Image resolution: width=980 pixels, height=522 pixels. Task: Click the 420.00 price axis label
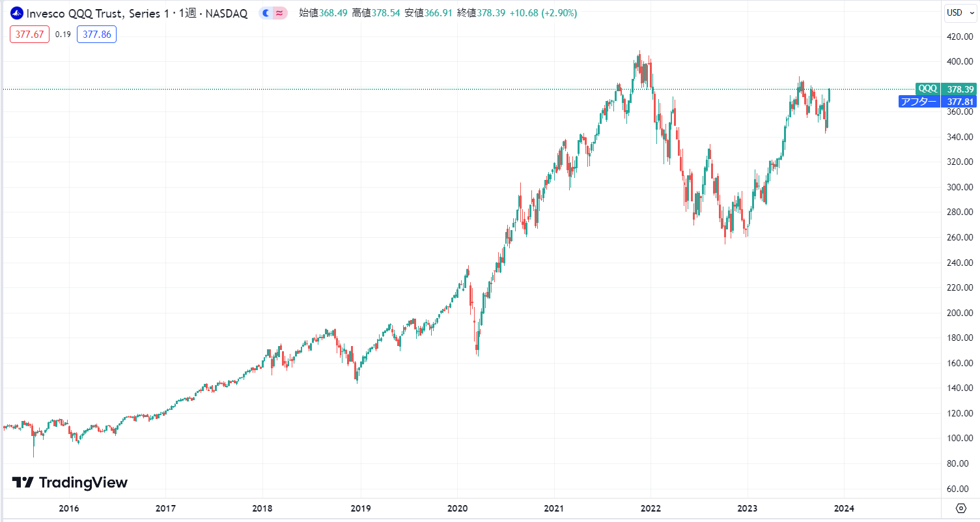click(960, 36)
